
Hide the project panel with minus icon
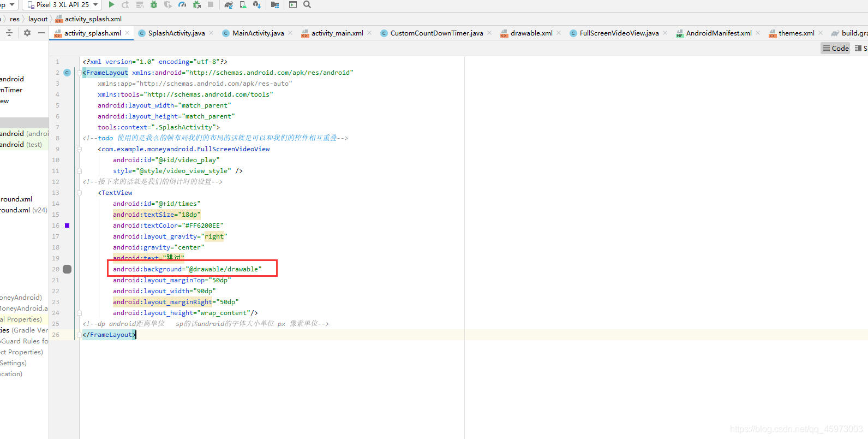click(41, 33)
